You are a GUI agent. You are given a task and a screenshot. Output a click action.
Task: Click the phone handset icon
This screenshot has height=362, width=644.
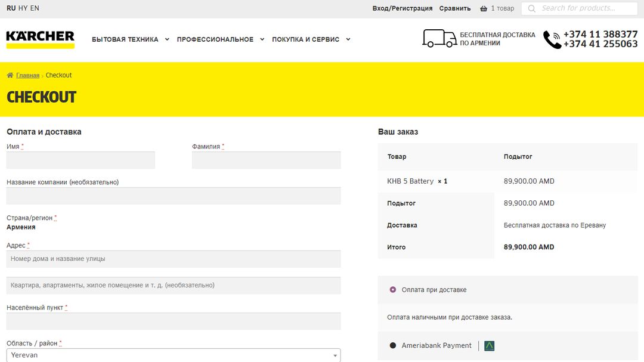[552, 40]
